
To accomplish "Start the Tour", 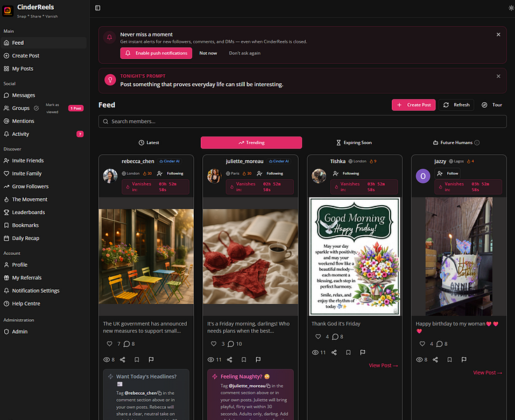I will (x=492, y=105).
